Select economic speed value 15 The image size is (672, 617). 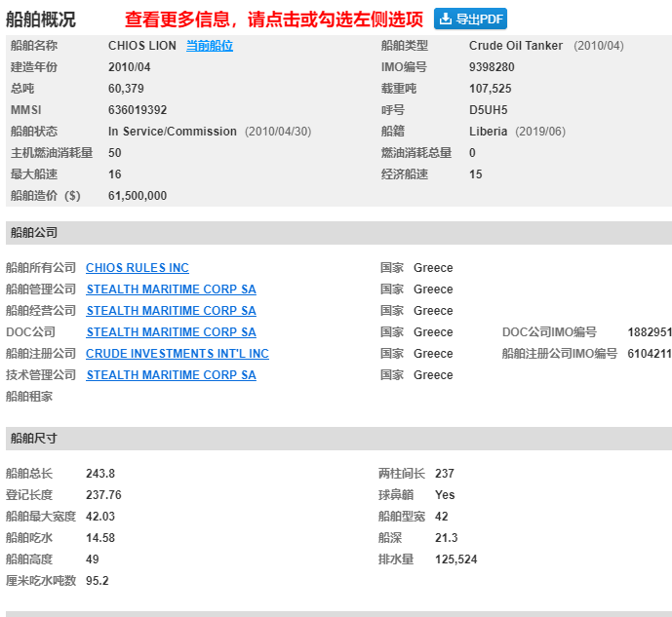coord(476,174)
